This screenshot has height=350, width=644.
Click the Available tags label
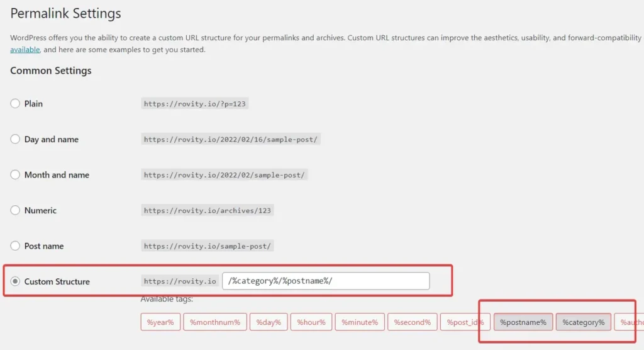pos(167,299)
